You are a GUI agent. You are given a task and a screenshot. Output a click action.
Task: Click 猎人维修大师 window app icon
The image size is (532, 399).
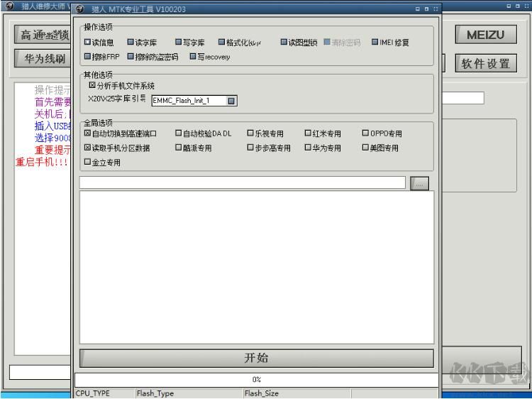pos(9,6)
